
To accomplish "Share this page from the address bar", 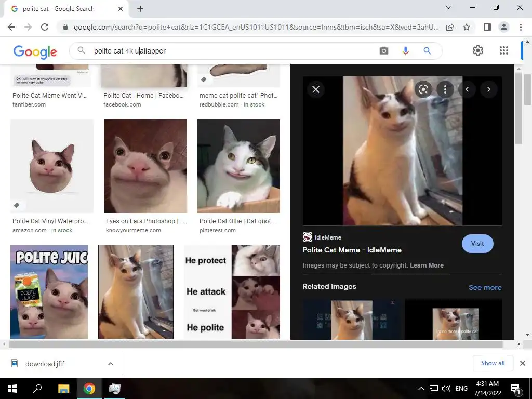I will point(450,27).
